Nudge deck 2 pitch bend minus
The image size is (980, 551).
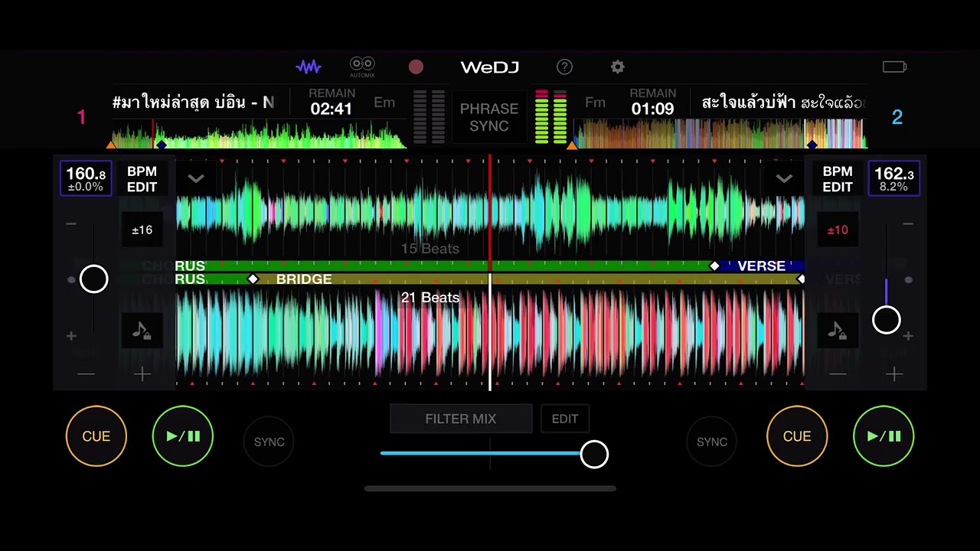pos(838,374)
